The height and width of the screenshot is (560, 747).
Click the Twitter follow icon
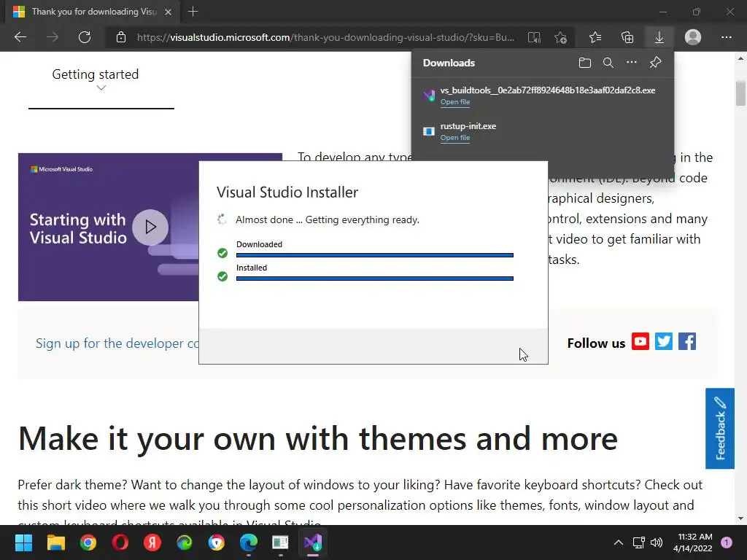pos(664,341)
